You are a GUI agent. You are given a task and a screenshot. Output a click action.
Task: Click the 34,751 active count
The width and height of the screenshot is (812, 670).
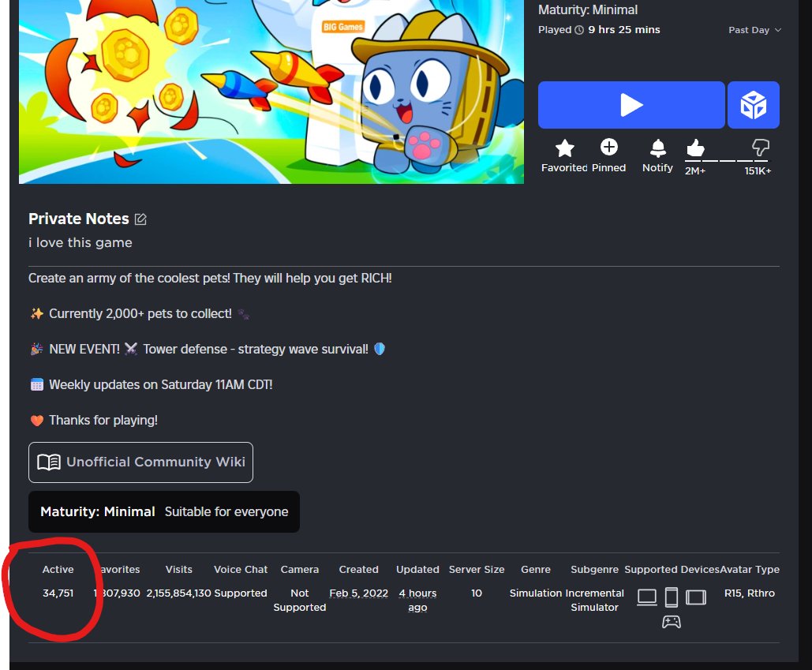58,593
